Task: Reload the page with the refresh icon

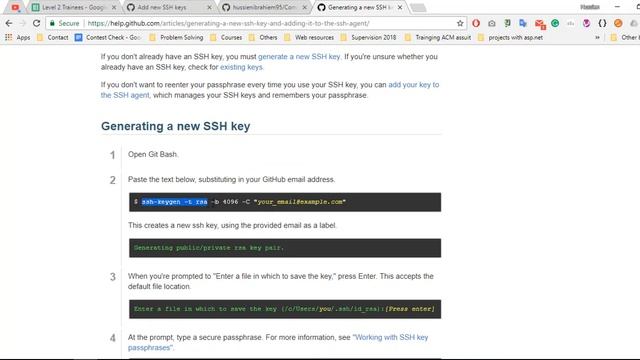Action: click(x=36, y=23)
